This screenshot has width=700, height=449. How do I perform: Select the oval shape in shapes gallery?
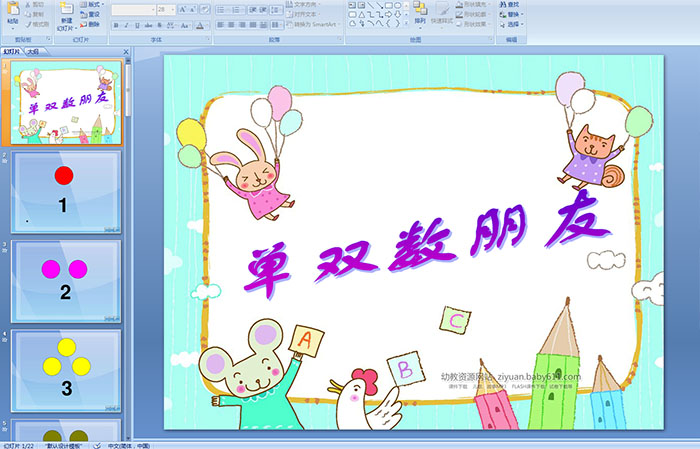[398, 5]
